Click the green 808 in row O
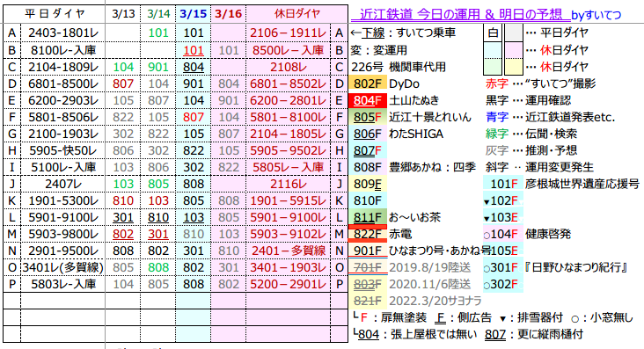 click(158, 268)
